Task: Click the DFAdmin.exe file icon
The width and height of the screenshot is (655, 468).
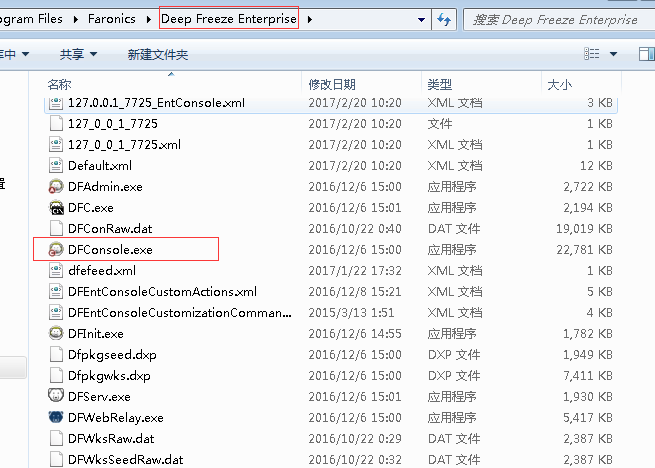Action: click(56, 186)
